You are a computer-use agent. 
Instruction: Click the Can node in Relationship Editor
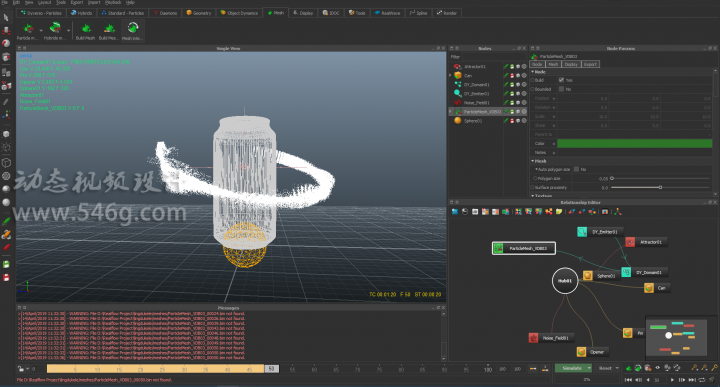(657, 288)
